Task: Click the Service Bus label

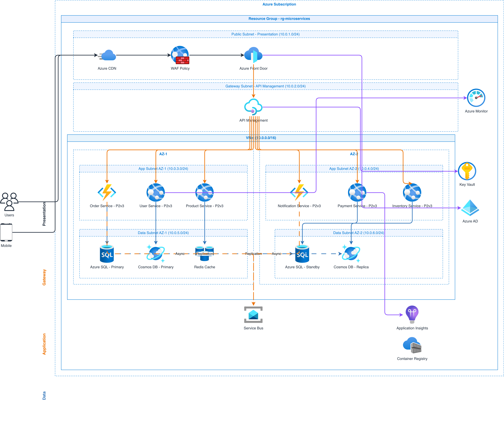Action: pos(253,328)
